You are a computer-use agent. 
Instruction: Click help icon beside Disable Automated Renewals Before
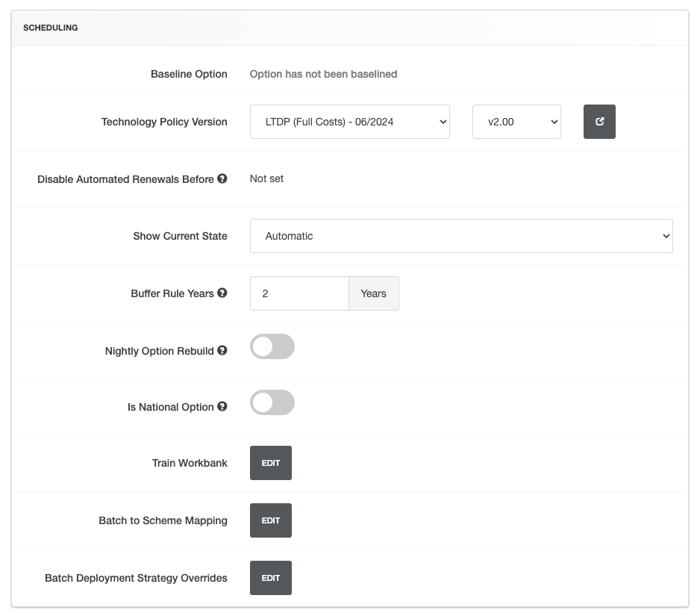pos(222,179)
